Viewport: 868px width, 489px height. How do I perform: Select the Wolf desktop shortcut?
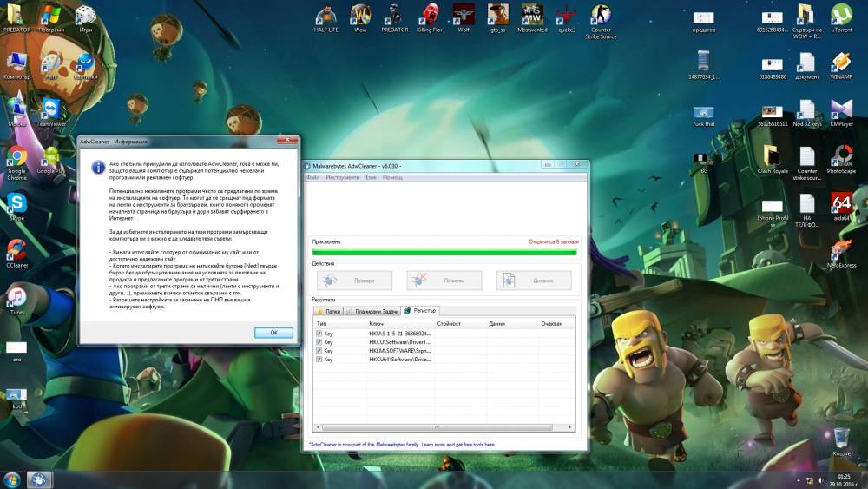point(464,17)
